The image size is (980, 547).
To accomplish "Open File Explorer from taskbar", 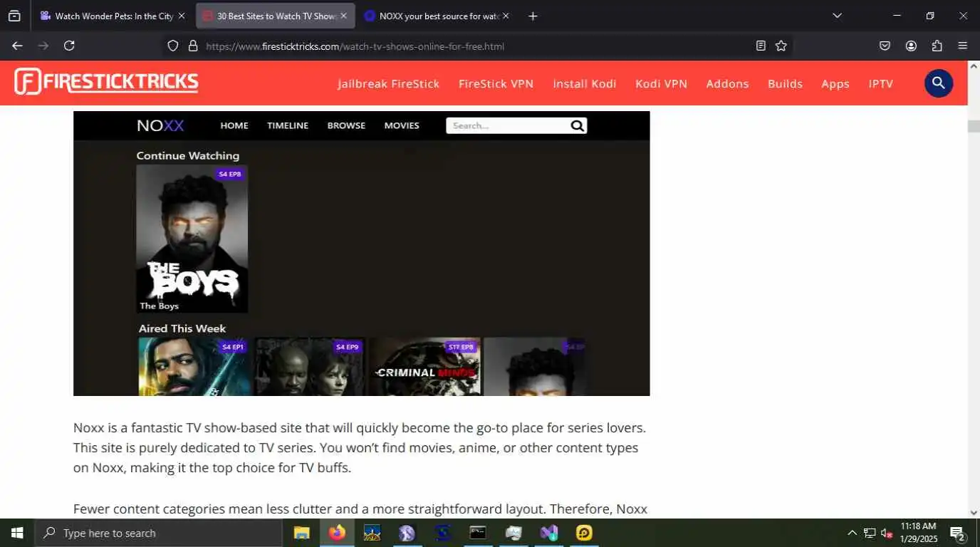I will point(302,533).
